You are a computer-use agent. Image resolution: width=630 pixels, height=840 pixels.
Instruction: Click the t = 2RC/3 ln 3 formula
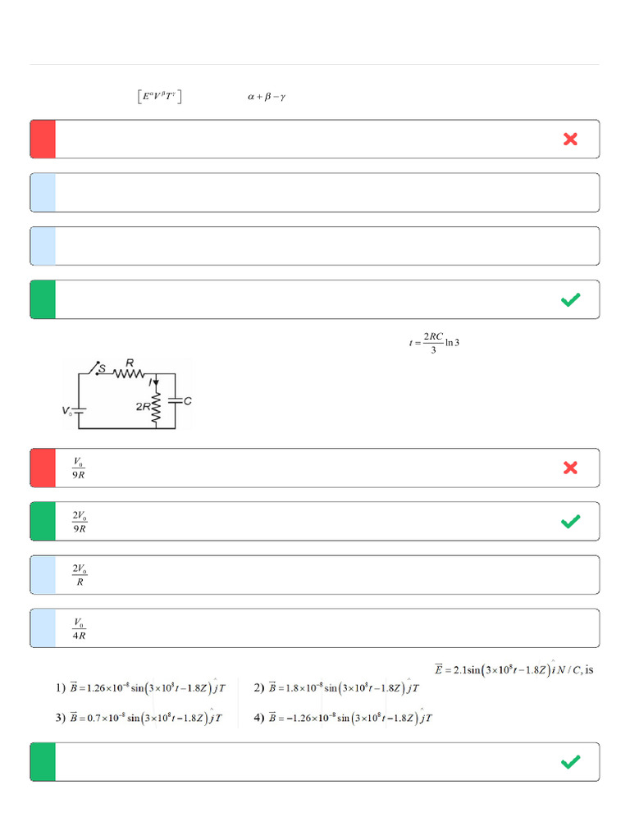[434, 343]
